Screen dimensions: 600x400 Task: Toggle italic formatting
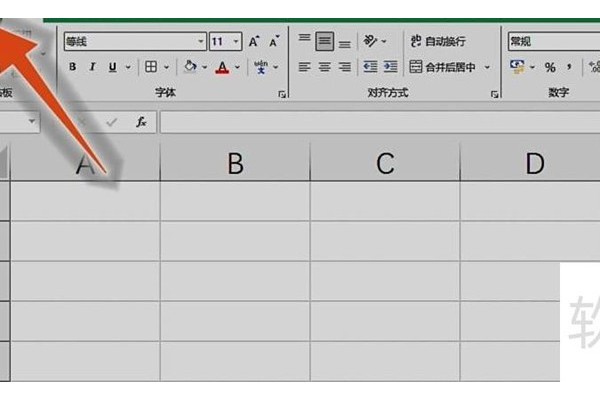92,67
